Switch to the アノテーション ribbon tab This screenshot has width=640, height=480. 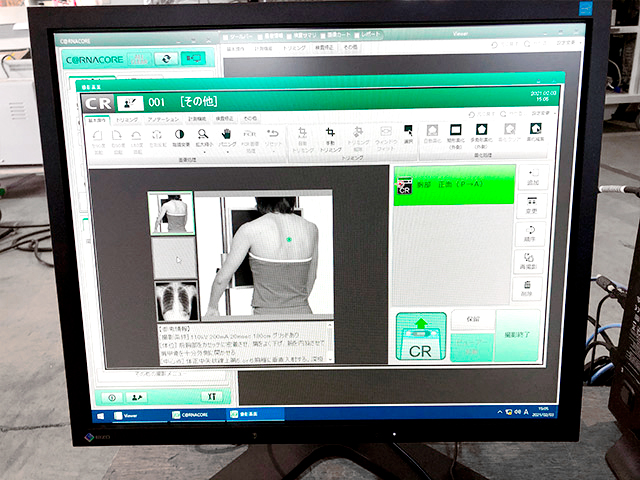click(163, 119)
